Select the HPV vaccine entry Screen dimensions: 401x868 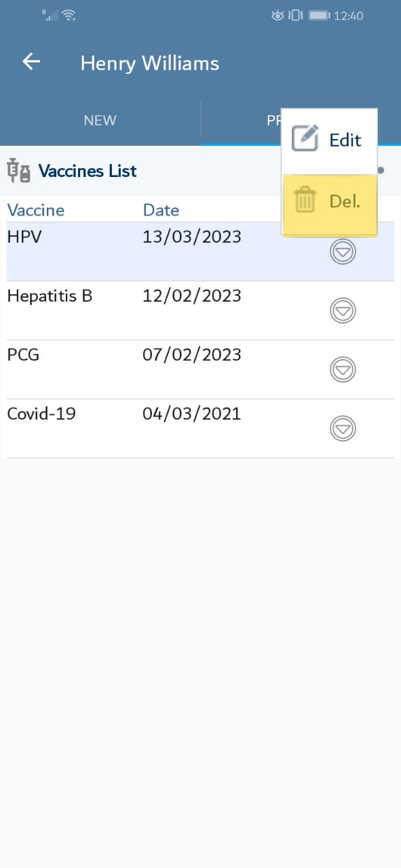pos(200,252)
